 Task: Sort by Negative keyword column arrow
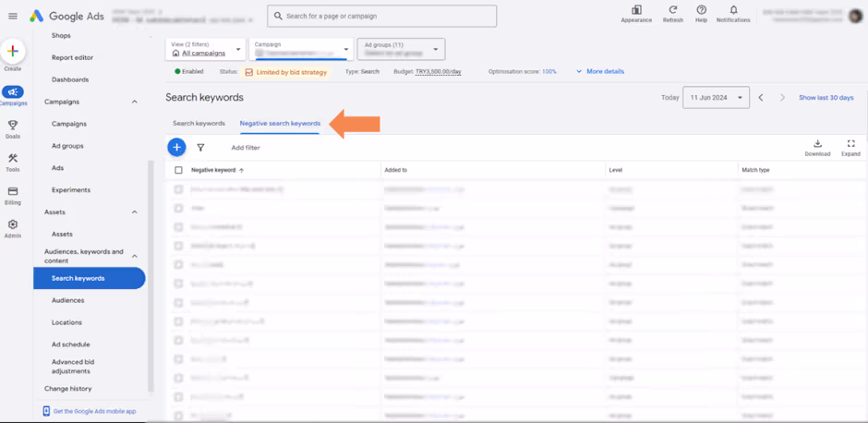(241, 171)
